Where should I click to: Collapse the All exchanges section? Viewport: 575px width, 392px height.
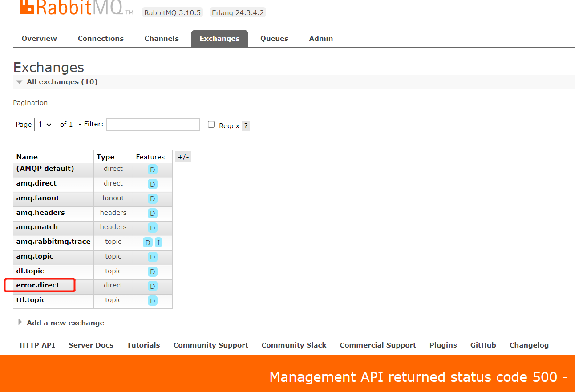(56, 82)
